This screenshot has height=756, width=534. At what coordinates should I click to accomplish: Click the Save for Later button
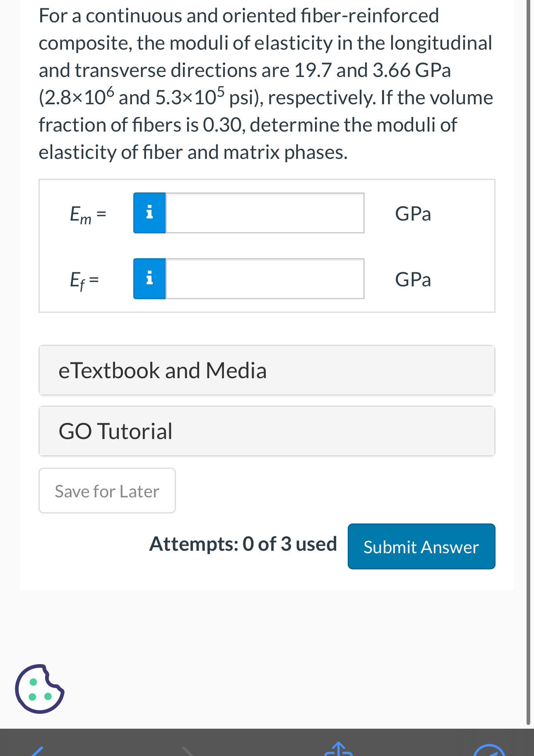(x=107, y=491)
